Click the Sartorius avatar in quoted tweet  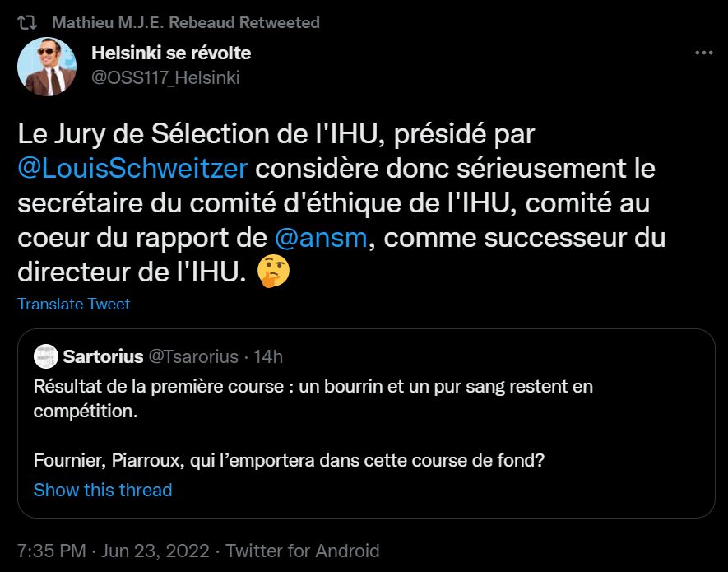[x=45, y=356]
